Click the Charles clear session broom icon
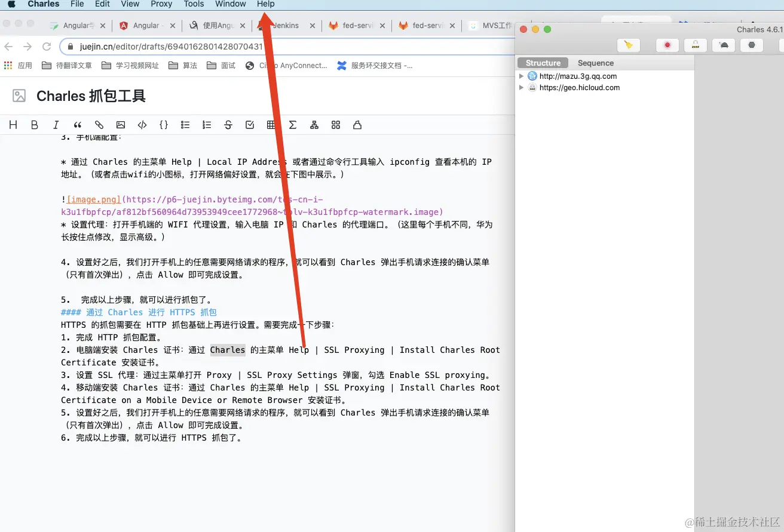Screen dimensions: 784x532 629,45
